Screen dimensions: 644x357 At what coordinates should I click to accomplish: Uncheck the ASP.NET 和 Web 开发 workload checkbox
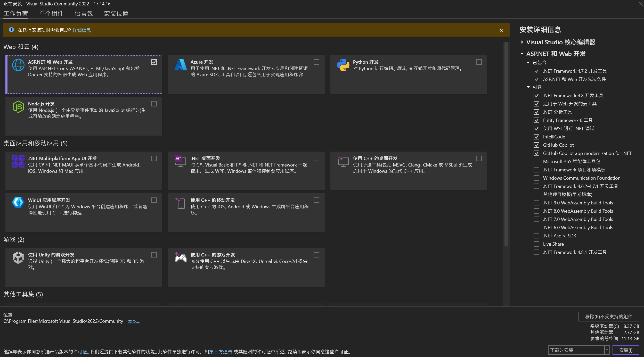(154, 62)
